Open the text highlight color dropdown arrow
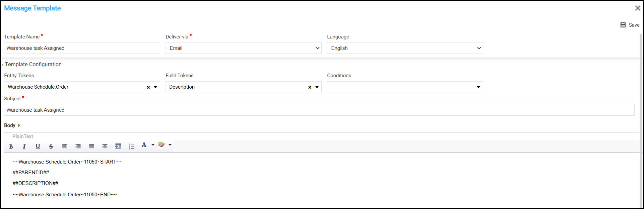Screen dimensions: 644x209 coord(170,145)
